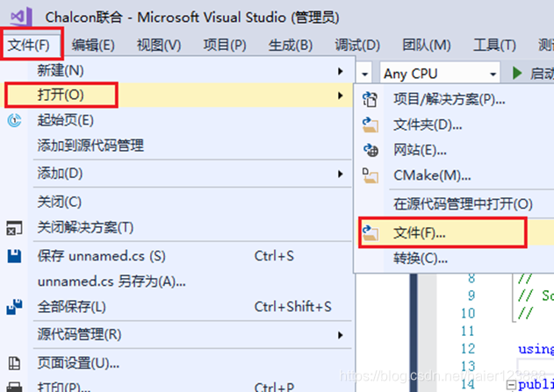
Task: Click the Visual Studio logo icon
Action: point(21,17)
